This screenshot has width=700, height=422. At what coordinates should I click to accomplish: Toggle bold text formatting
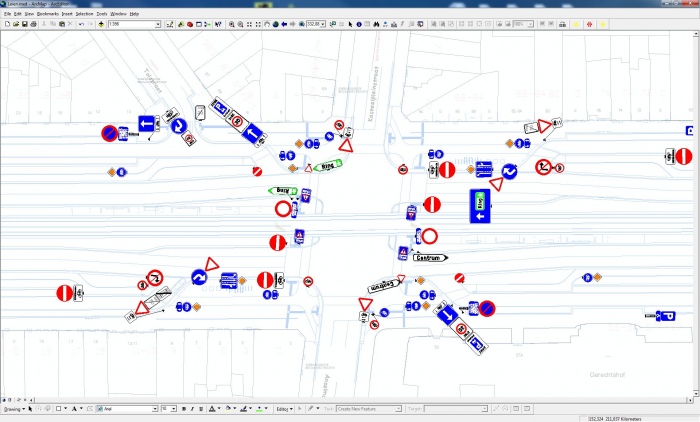(184, 409)
